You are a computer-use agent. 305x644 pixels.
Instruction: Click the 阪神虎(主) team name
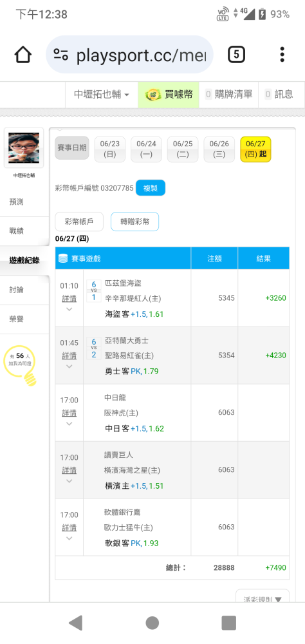(122, 412)
